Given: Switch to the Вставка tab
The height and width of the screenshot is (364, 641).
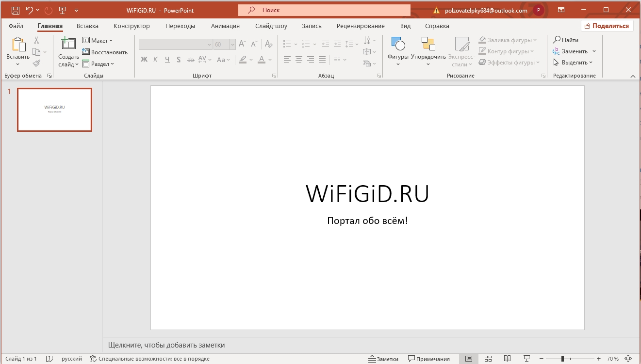Looking at the screenshot, I should [87, 26].
